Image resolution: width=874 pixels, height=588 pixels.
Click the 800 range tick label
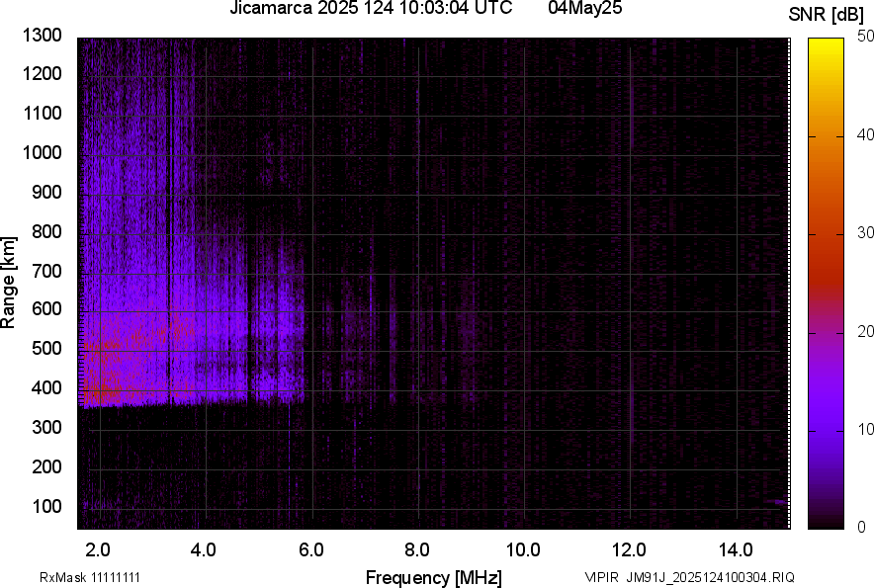pyautogui.click(x=46, y=232)
